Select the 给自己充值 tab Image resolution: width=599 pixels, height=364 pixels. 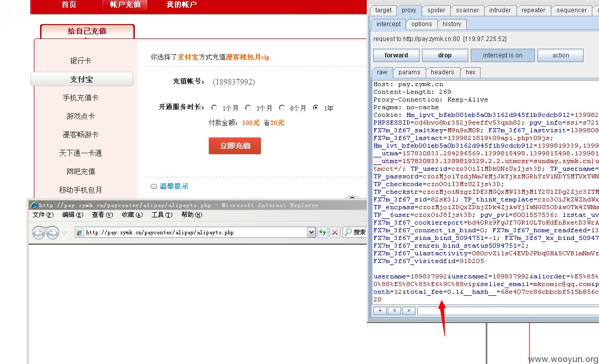point(87,31)
